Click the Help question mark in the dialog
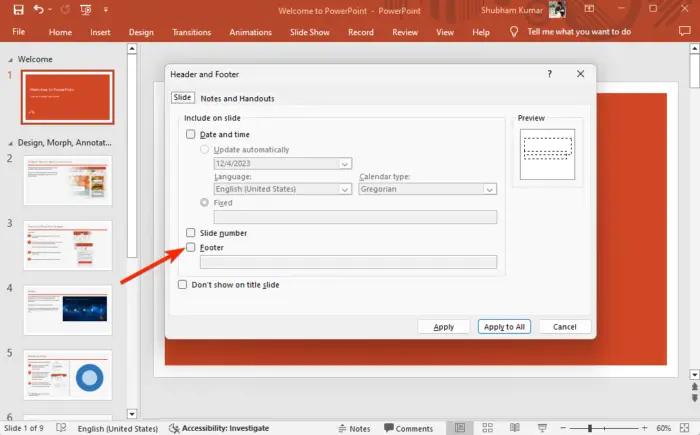This screenshot has height=435, width=700. pos(549,74)
